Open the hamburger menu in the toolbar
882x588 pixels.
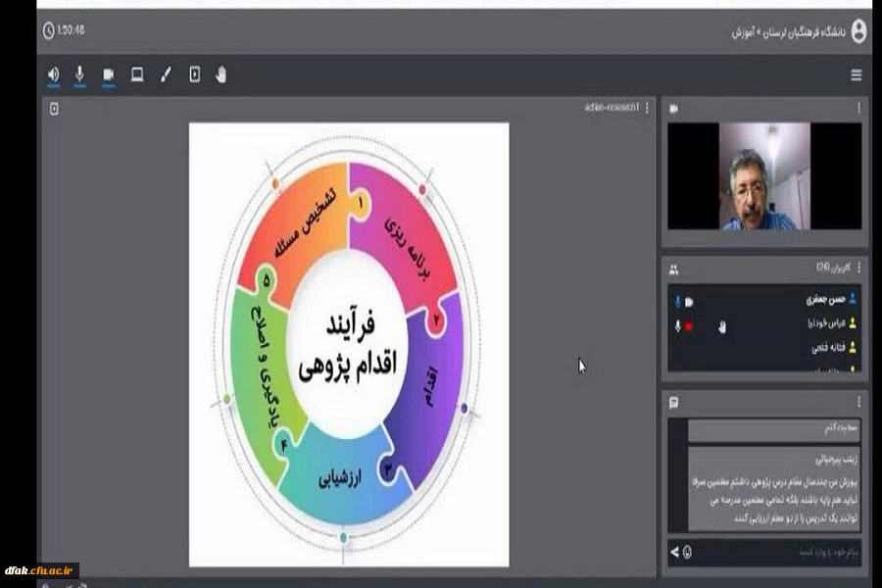click(x=857, y=75)
